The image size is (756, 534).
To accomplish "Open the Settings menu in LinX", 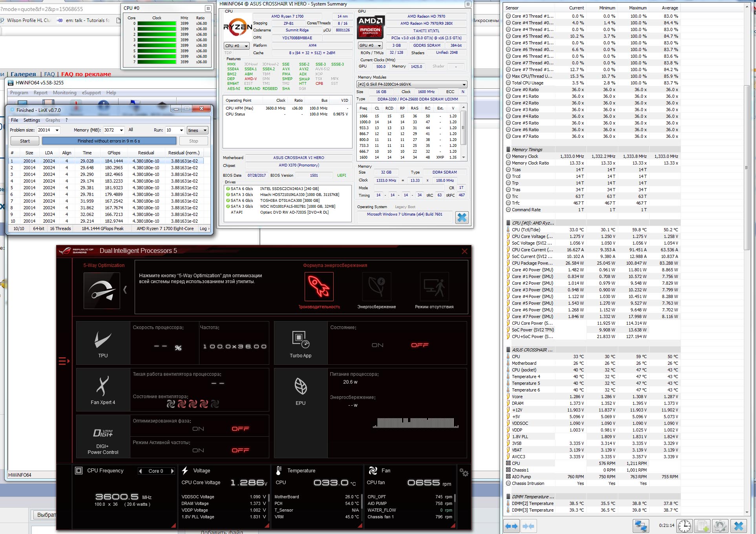I will click(31, 120).
